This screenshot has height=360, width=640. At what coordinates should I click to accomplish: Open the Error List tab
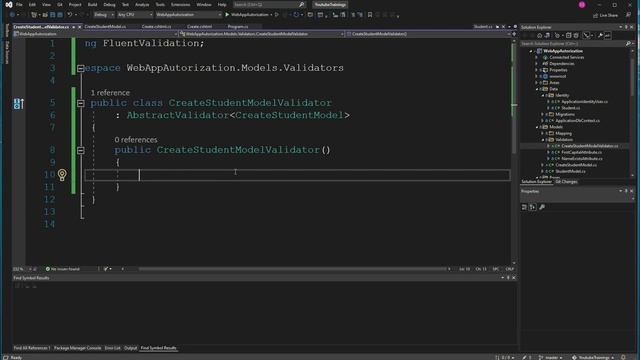(113, 348)
